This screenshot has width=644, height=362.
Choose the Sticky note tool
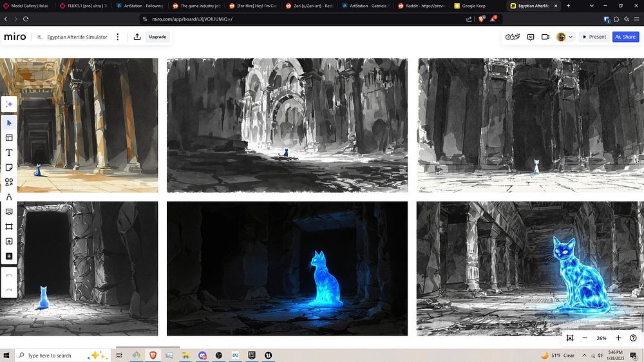pyautogui.click(x=9, y=167)
